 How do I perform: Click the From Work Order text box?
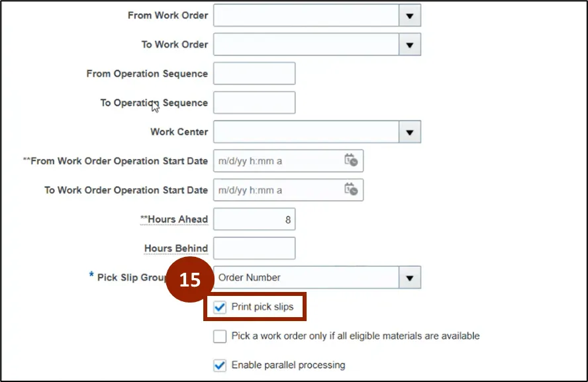pos(306,15)
